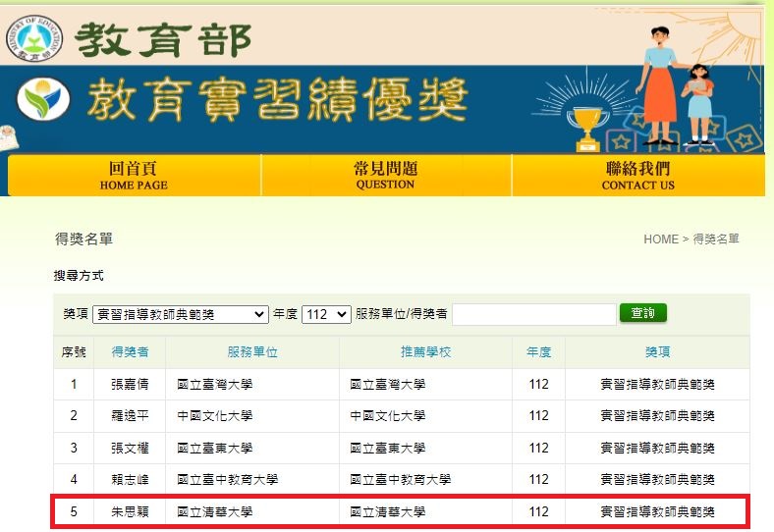Click the Ministry of Education round seal logo
The width and height of the screenshot is (774, 532).
[x=34, y=38]
